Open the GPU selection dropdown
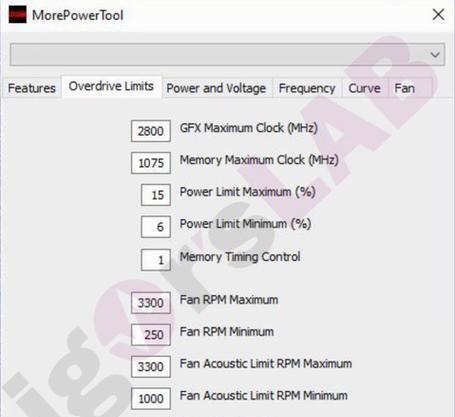Screen dimensions: 455x417 point(227,54)
